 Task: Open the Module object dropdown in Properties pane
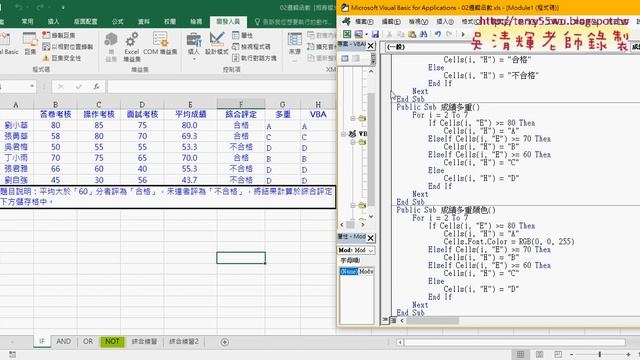[x=356, y=250]
